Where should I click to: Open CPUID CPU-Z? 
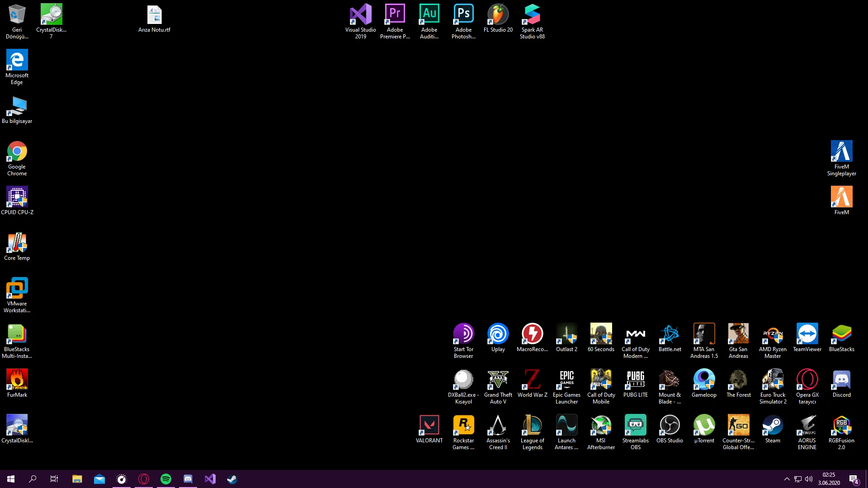[17, 197]
